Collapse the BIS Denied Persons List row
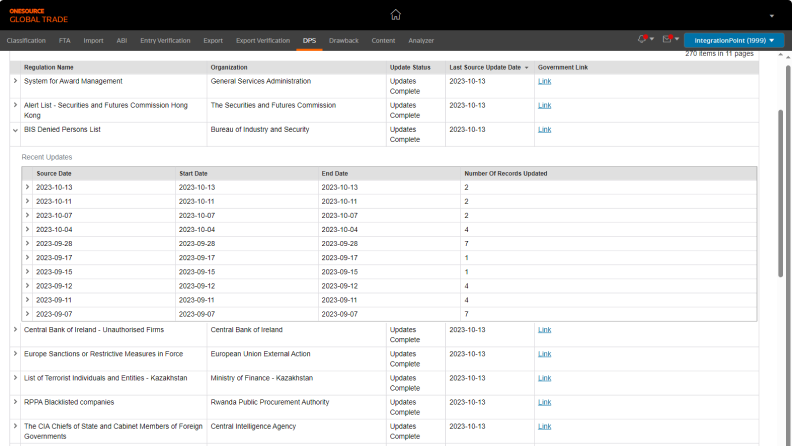 click(x=14, y=129)
